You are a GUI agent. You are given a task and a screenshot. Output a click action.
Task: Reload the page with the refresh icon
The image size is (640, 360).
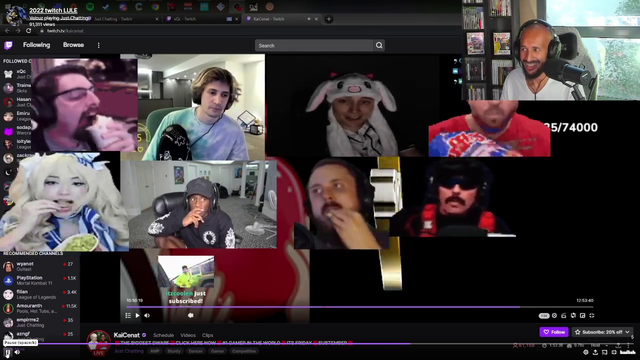pos(28,31)
